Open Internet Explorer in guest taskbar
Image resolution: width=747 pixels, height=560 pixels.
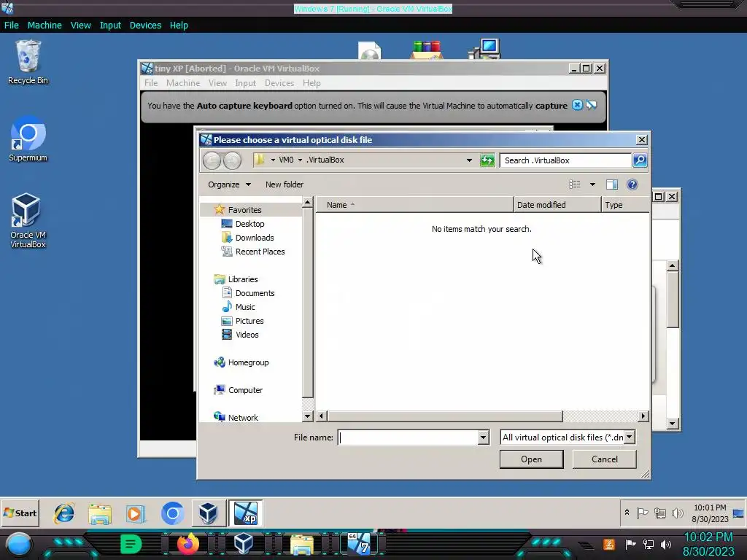click(x=64, y=513)
